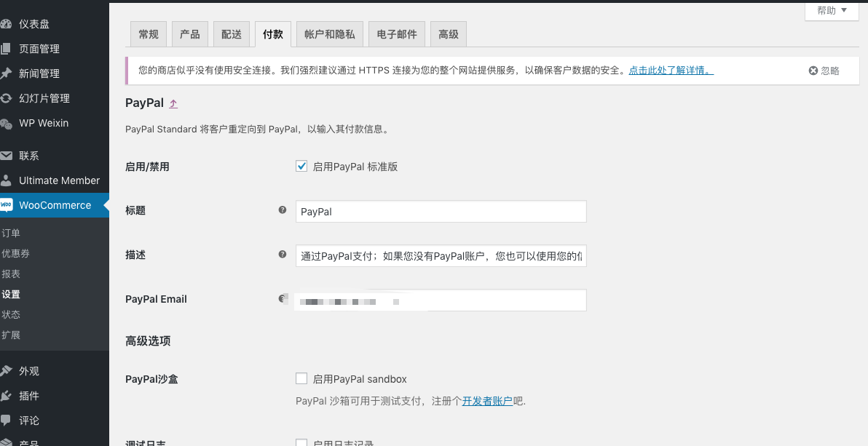Click the help tooltip icon next to 描述
This screenshot has height=446, width=868.
tap(283, 255)
